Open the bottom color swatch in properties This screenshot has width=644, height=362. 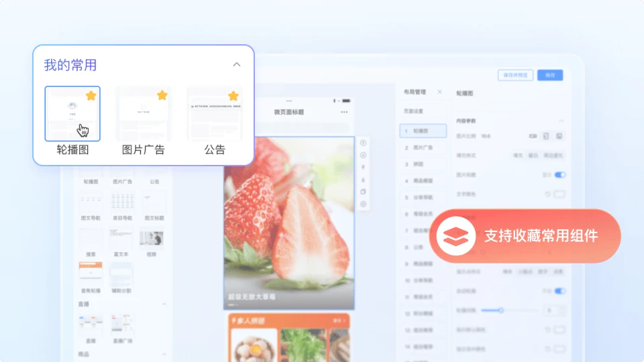[559, 349]
